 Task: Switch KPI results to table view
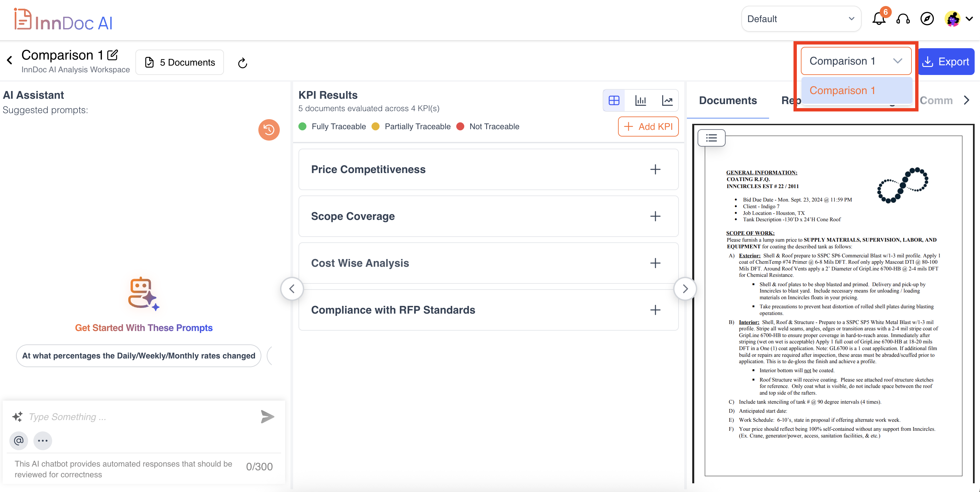[x=614, y=100]
